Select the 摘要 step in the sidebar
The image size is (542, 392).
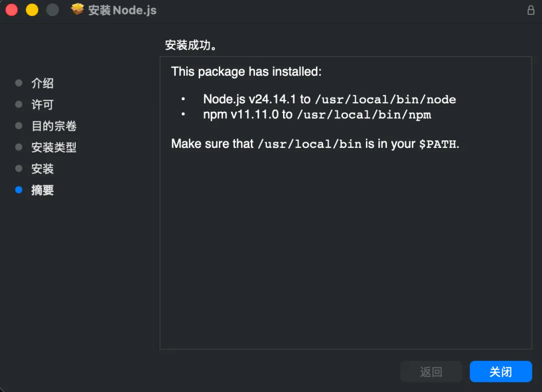pyautogui.click(x=42, y=190)
